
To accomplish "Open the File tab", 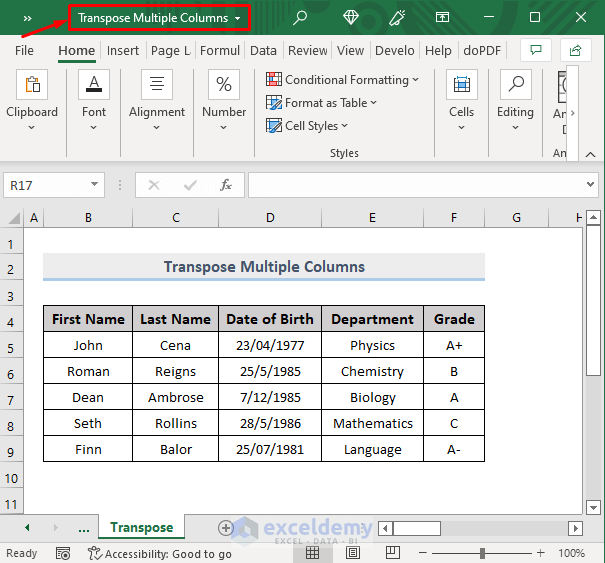I will (24, 51).
